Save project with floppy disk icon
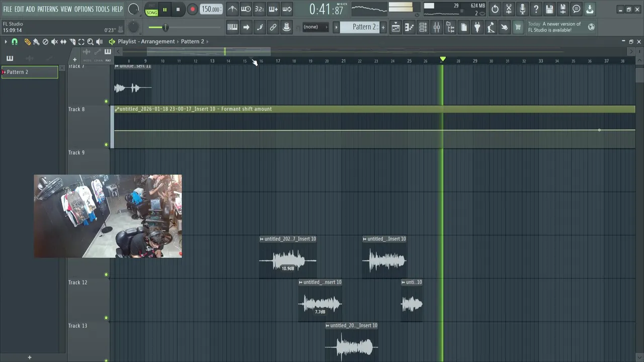This screenshot has width=644, height=362. coord(549,9)
